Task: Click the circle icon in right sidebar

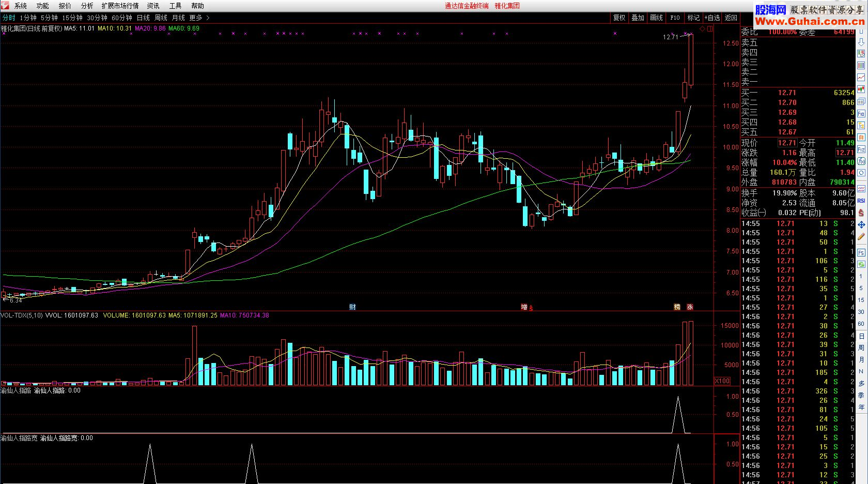Action: pos(861,173)
